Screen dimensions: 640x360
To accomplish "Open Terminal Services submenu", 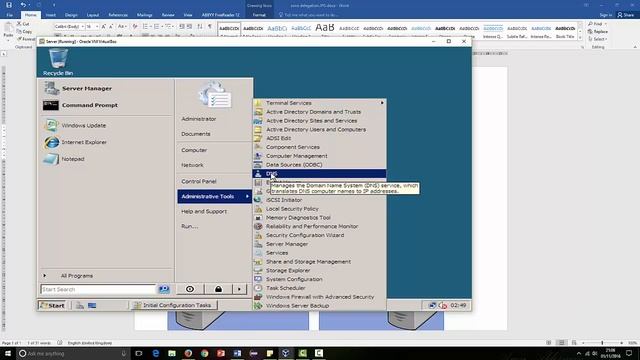I will point(319,103).
